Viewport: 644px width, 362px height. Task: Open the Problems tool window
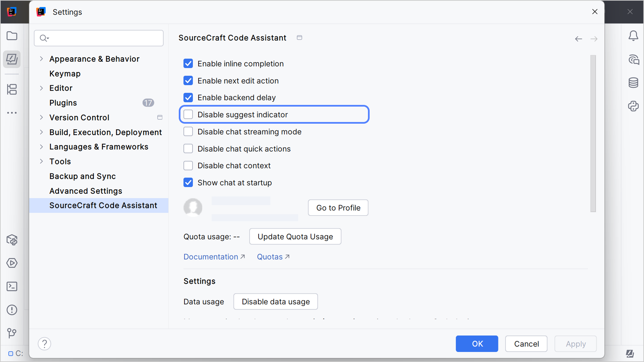click(x=12, y=310)
